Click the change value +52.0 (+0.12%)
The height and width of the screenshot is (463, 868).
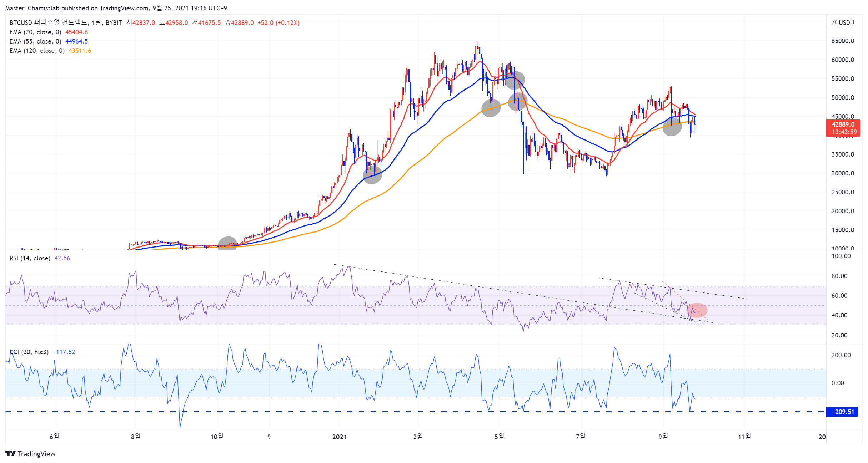(x=279, y=23)
